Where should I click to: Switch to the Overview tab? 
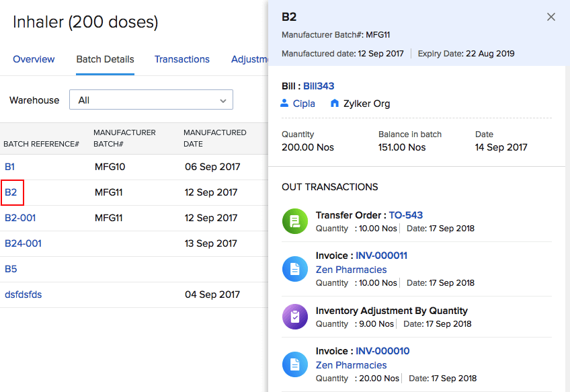[34, 59]
